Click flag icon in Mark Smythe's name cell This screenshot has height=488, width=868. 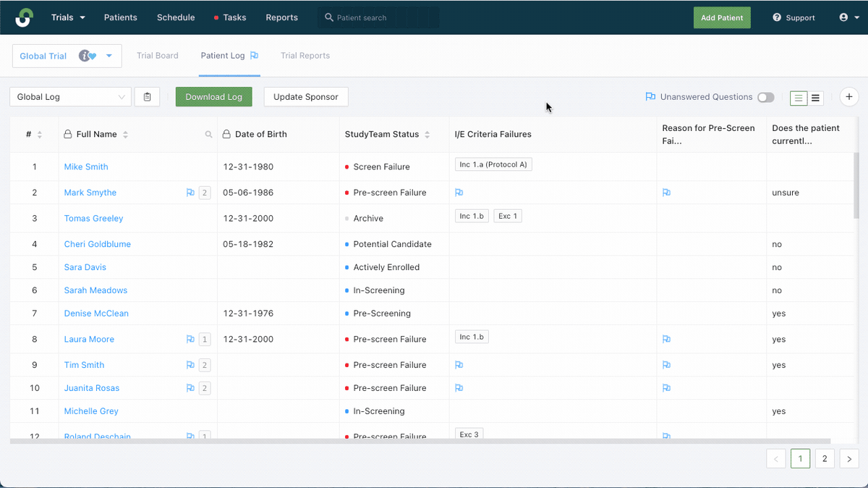[190, 193]
